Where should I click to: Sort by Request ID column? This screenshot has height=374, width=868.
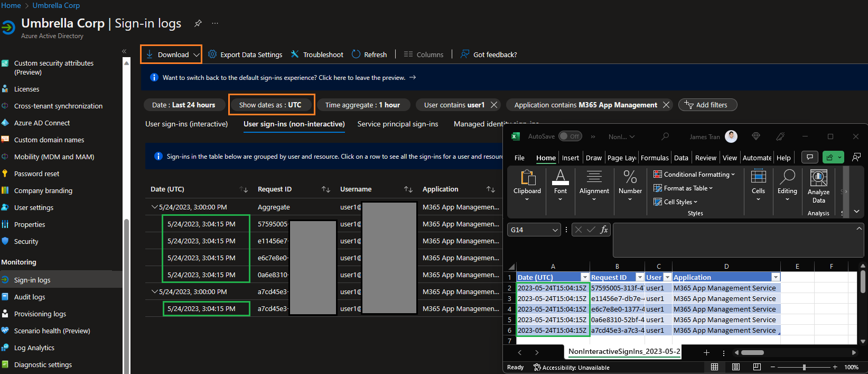click(x=326, y=189)
